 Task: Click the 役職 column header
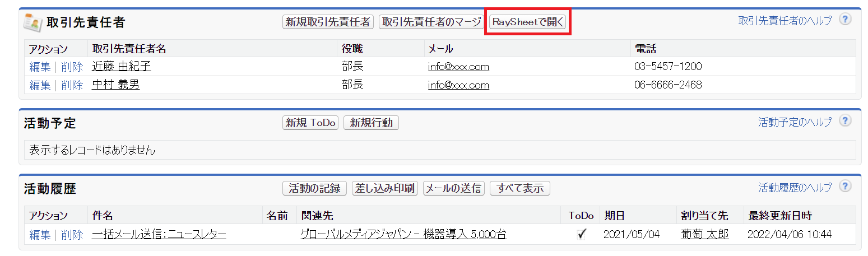coord(352,49)
